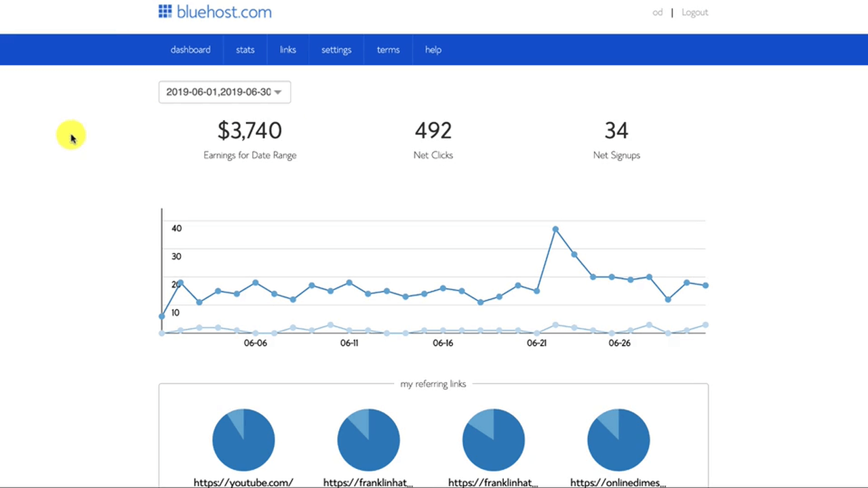
Task: Go to the links tab
Action: pos(288,49)
